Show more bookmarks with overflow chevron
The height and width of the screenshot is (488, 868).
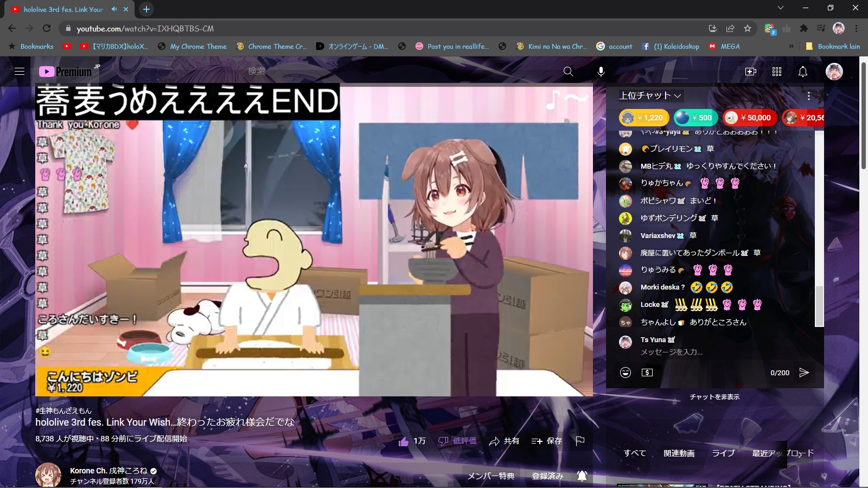(x=791, y=47)
